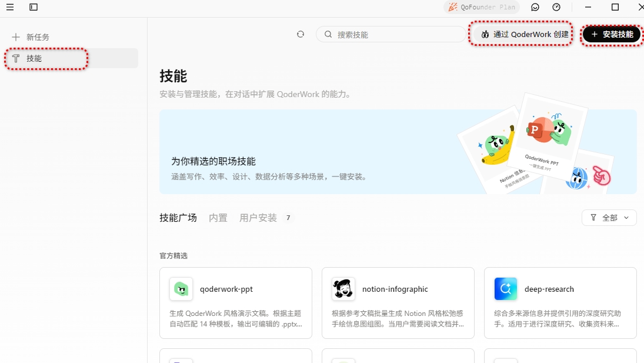The height and width of the screenshot is (363, 644).
Task: Start a 新任务 from the sidebar
Action: click(x=38, y=37)
